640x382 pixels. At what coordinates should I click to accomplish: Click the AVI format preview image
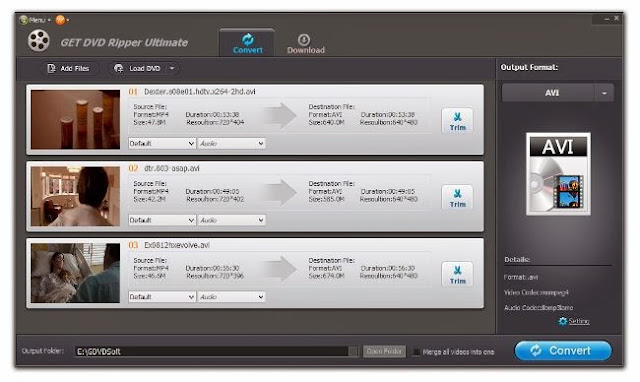558,174
